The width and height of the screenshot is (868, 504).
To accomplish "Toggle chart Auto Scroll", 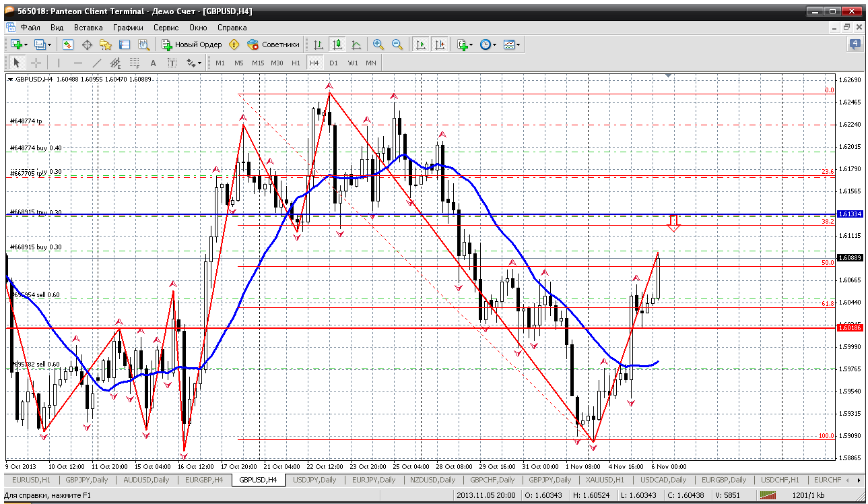I will click(x=421, y=44).
